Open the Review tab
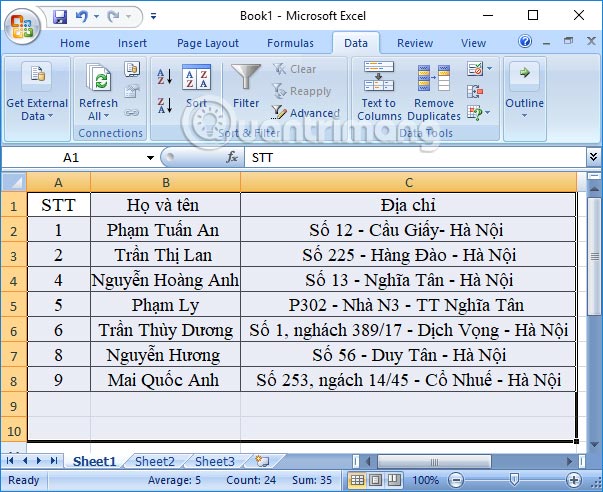This screenshot has height=492, width=603. 415,43
